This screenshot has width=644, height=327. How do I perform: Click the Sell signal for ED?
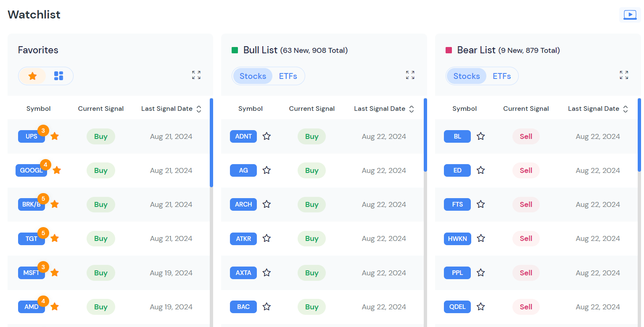click(x=526, y=170)
